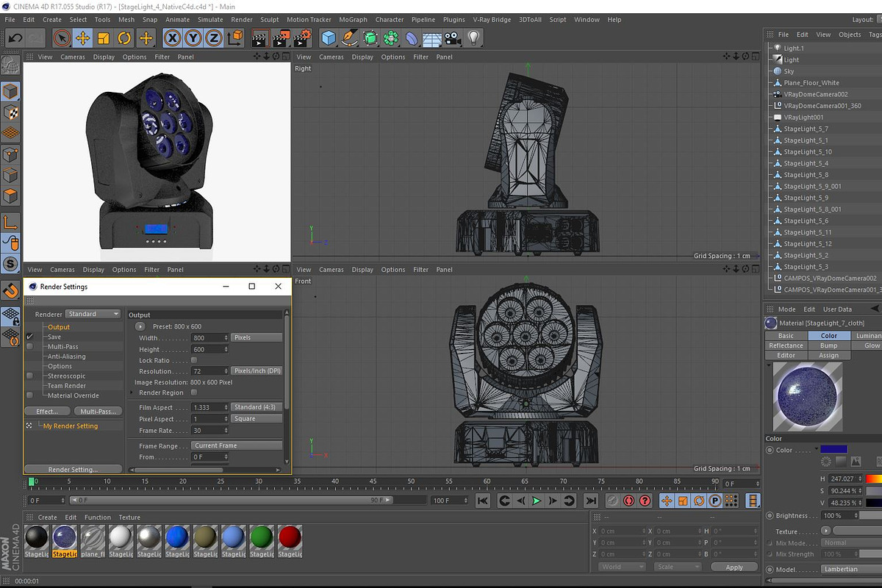
Task: Toggle the Z axis lock
Action: click(214, 37)
